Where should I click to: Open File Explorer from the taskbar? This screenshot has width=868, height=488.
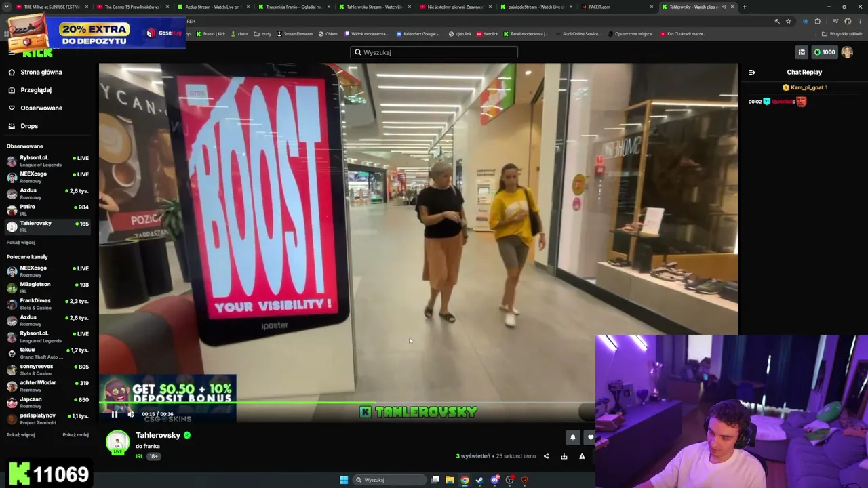[450, 480]
